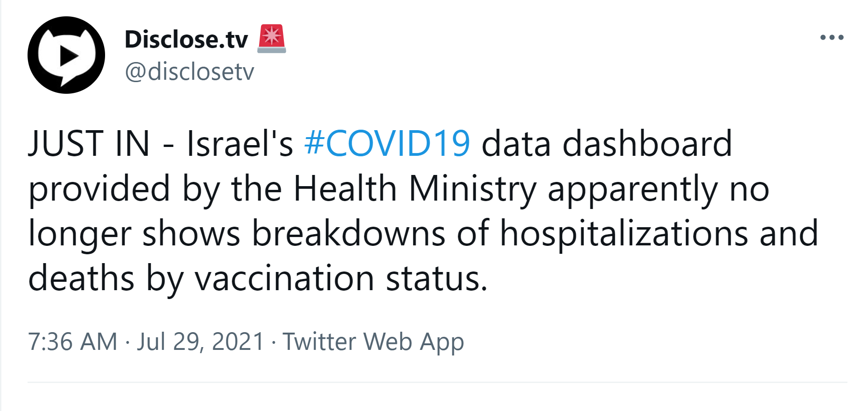This screenshot has width=868, height=411.
Task: Follow the #COVID19 hashtag link
Action: [x=387, y=143]
